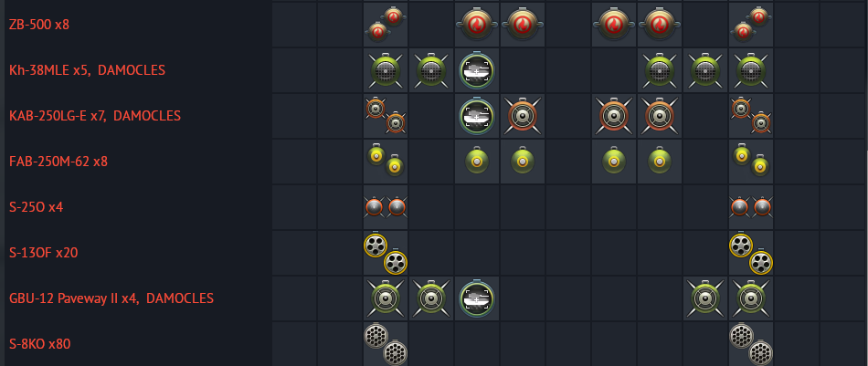Select the S-25O x4 preset label
868x366 pixels.
(36, 207)
